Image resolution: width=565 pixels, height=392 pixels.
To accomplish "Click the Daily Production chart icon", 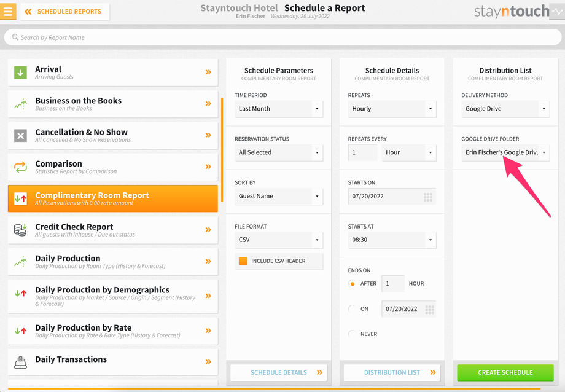I will [20, 262].
